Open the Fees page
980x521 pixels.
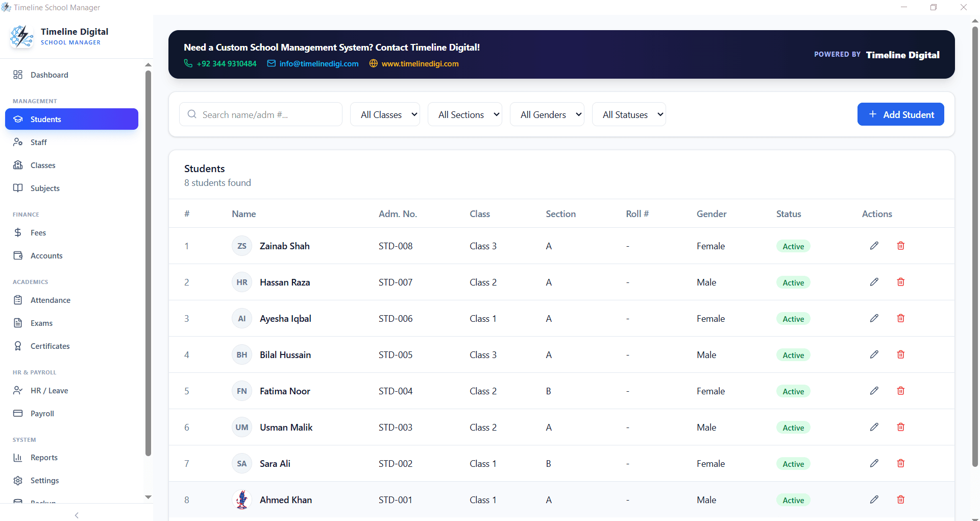click(37, 232)
